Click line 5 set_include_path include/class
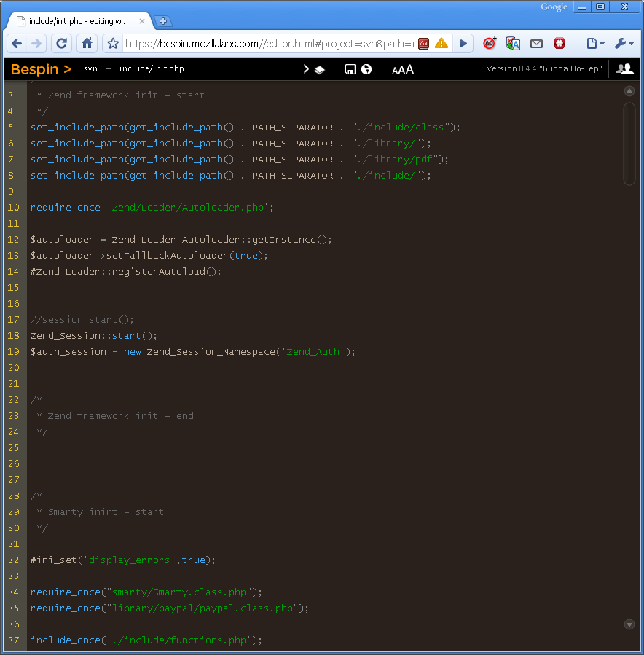The height and width of the screenshot is (655, 644). [245, 127]
